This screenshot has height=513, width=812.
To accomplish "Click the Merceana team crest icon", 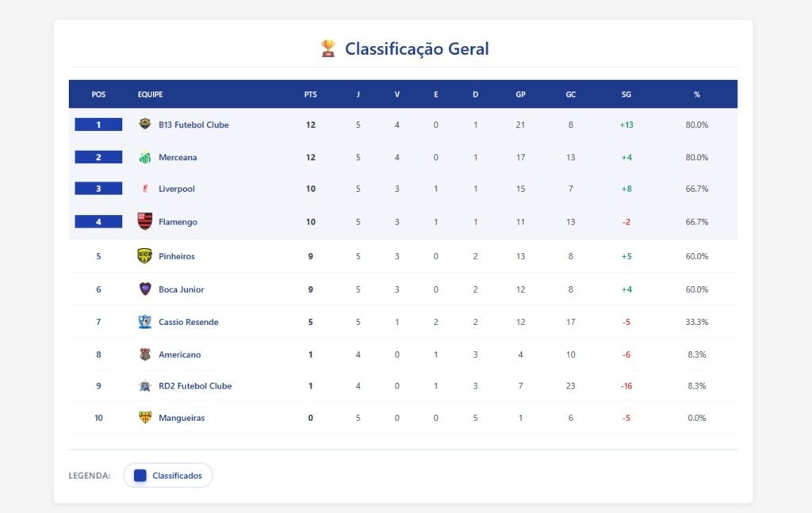I will point(144,157).
